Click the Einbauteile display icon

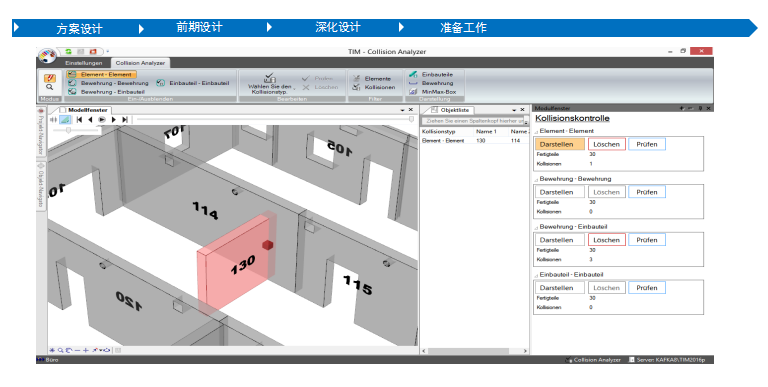[413, 74]
